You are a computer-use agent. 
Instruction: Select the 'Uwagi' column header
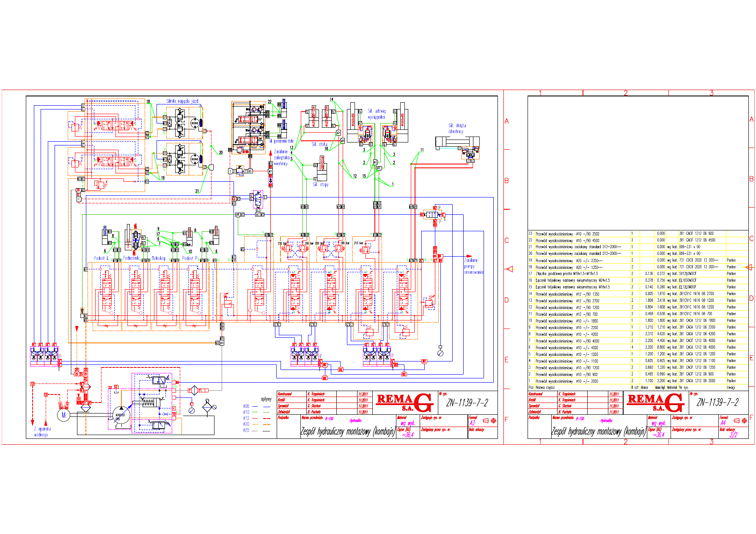coord(731,388)
